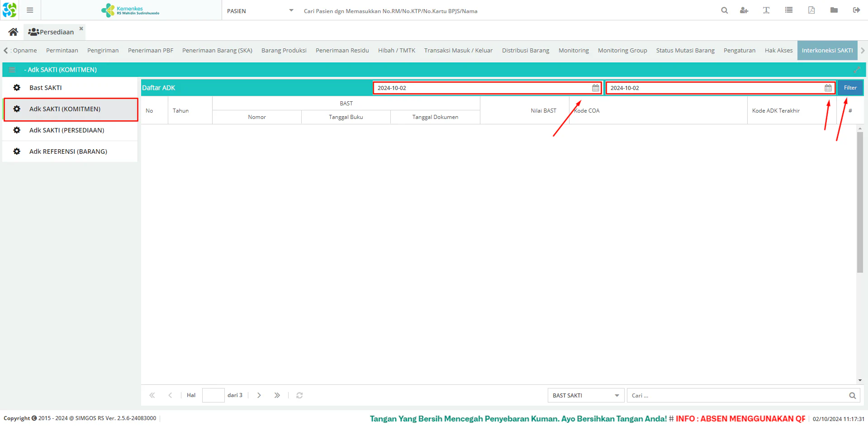Image resolution: width=868 pixels, height=426 pixels.
Task: Open the BAST SAKTI filter combo box
Action: coord(586,395)
